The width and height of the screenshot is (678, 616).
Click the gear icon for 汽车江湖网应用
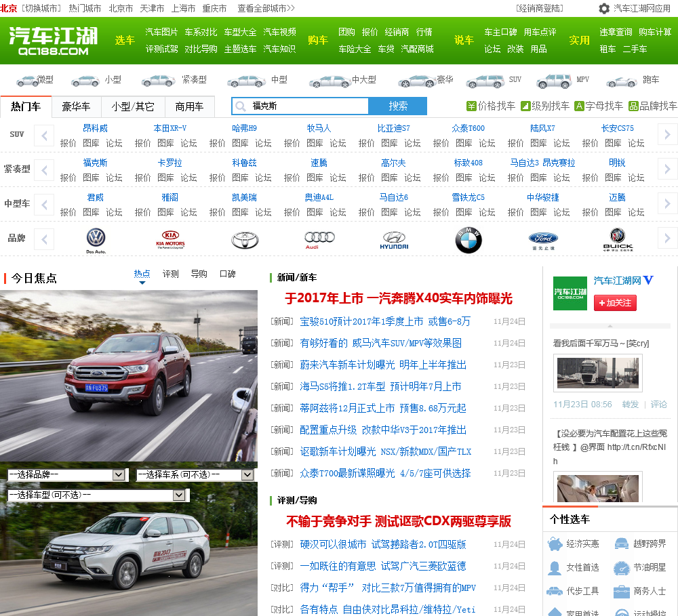click(x=604, y=8)
